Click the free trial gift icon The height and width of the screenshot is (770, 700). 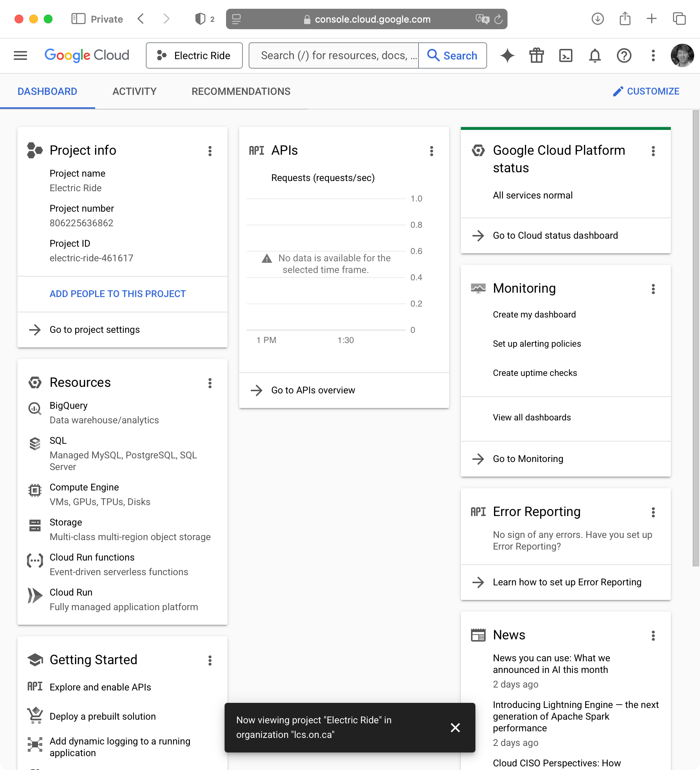[536, 55]
